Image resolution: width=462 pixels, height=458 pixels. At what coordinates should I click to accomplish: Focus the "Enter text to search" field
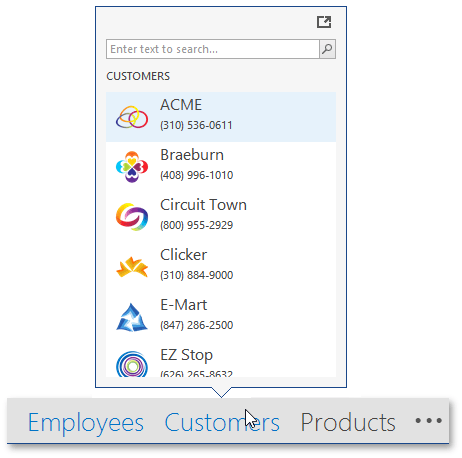213,49
